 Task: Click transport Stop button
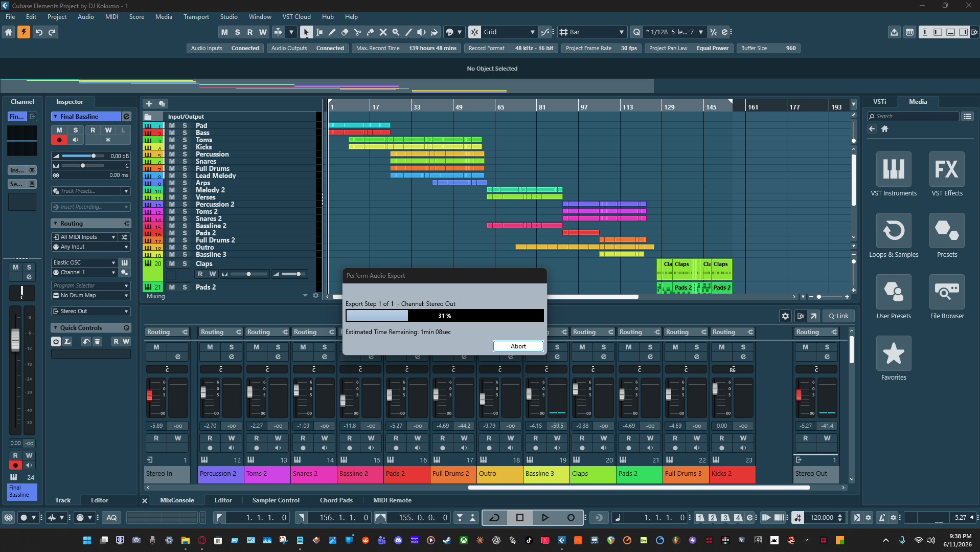click(x=520, y=517)
